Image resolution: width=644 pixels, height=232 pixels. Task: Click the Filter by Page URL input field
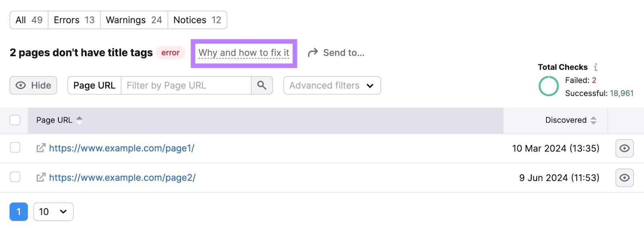pyautogui.click(x=185, y=85)
